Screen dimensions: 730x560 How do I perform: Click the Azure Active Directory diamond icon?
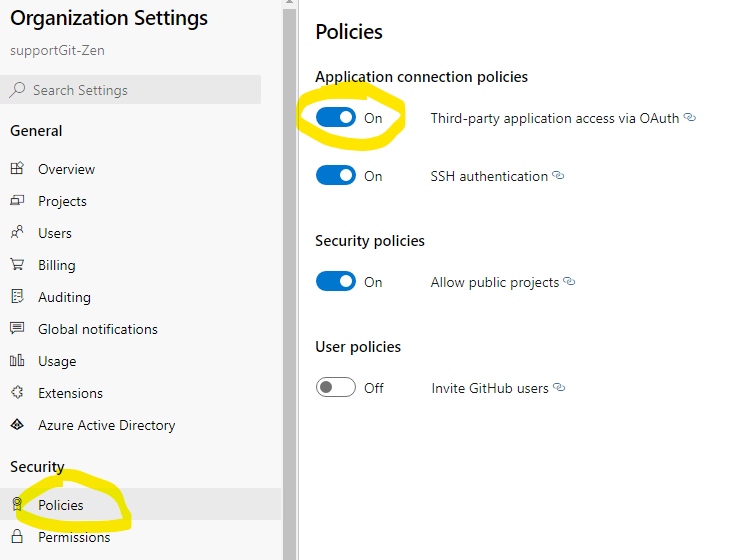pyautogui.click(x=17, y=425)
